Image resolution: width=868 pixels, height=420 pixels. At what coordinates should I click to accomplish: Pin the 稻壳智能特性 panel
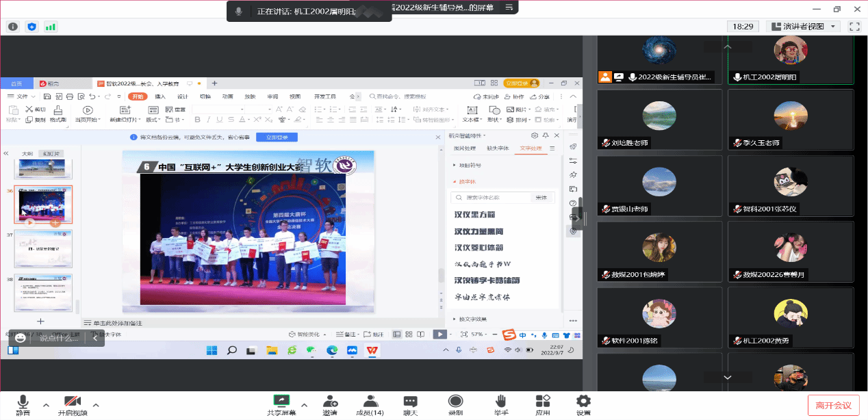(x=546, y=135)
